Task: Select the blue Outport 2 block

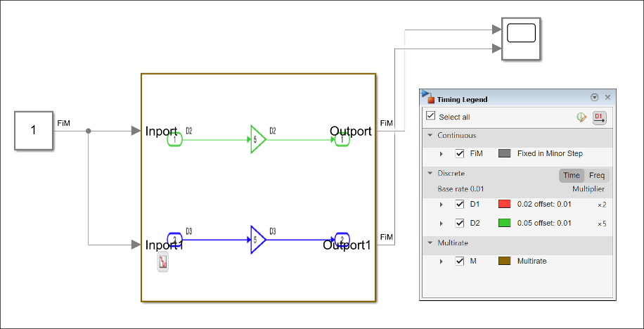Action: pyautogui.click(x=342, y=239)
